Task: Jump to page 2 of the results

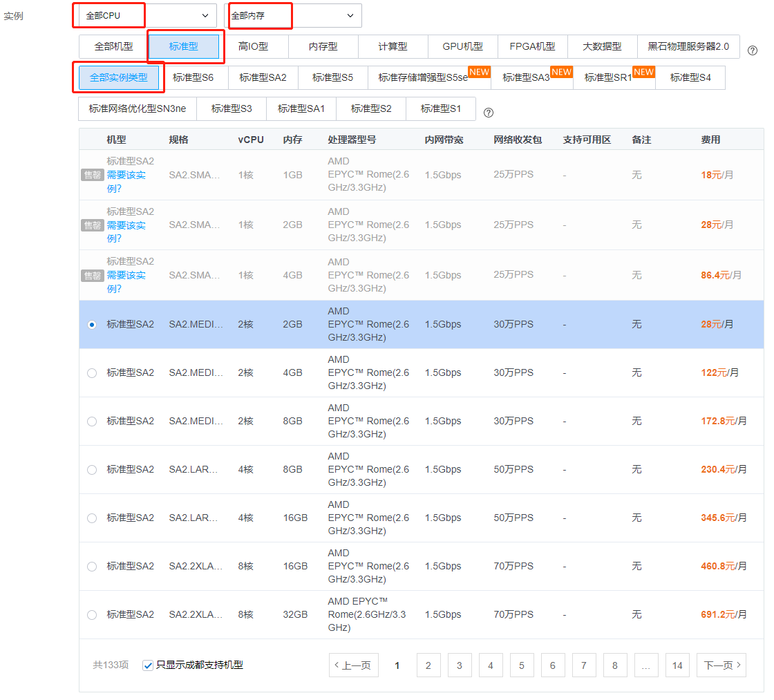Action: [x=428, y=665]
